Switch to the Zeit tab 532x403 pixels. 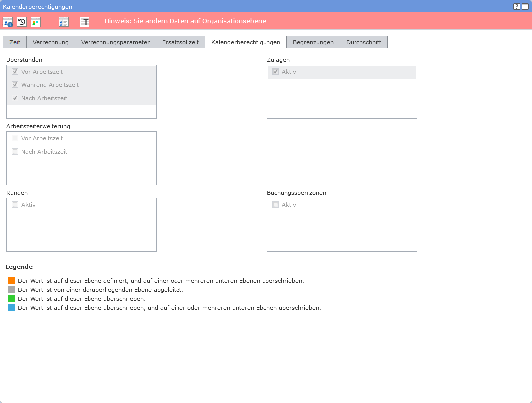(x=15, y=42)
